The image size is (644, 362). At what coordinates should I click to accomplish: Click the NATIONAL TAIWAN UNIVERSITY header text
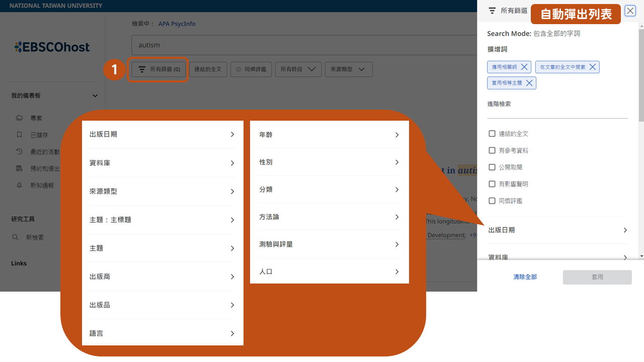pyautogui.click(x=56, y=6)
